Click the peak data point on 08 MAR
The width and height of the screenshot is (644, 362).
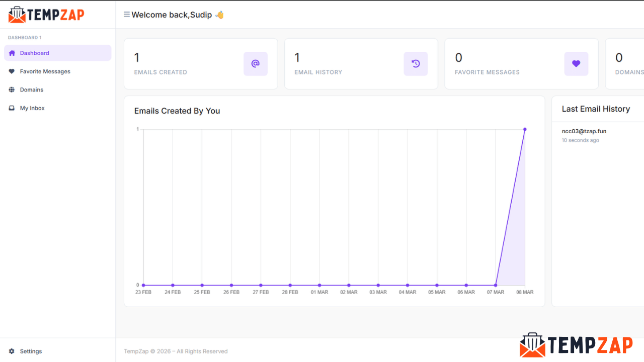click(525, 129)
